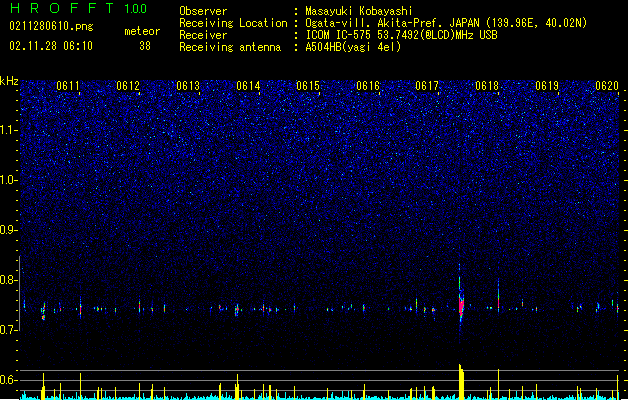This screenshot has height=400, width=629.
Task: Click the meteor echo trace at 0618
Action: coord(499,297)
